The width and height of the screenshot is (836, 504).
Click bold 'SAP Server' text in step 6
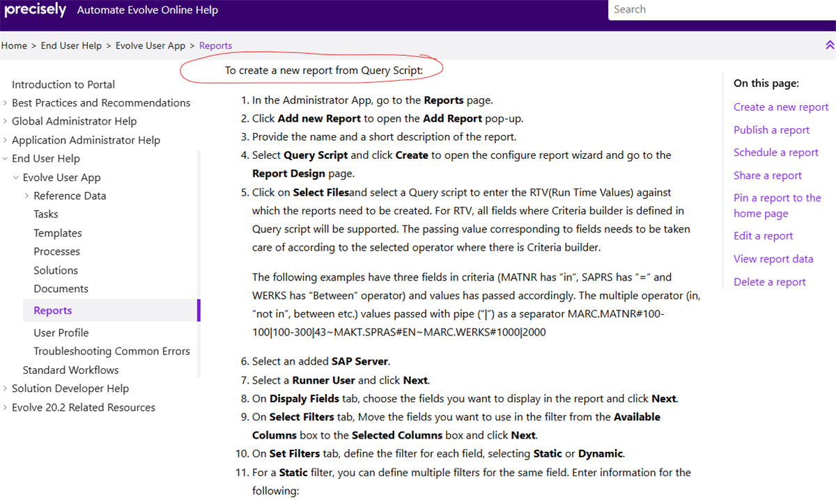[360, 361]
